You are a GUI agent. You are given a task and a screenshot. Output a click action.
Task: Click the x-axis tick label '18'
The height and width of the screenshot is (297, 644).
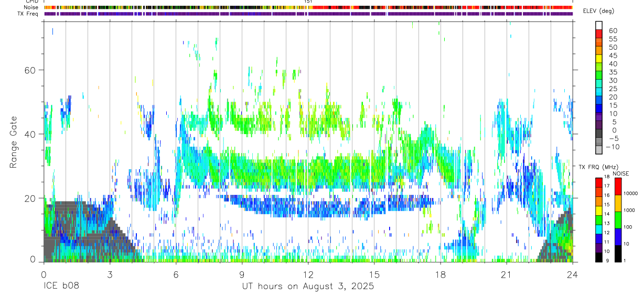(440, 274)
